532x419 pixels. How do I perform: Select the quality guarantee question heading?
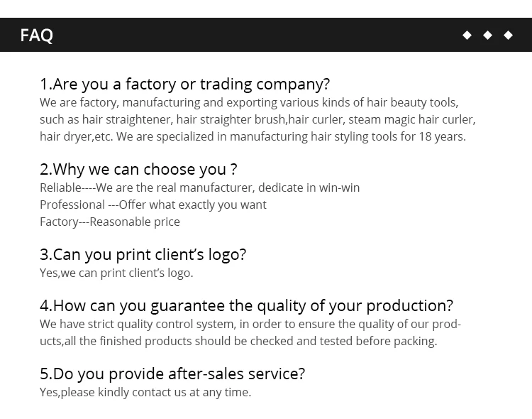click(x=246, y=305)
